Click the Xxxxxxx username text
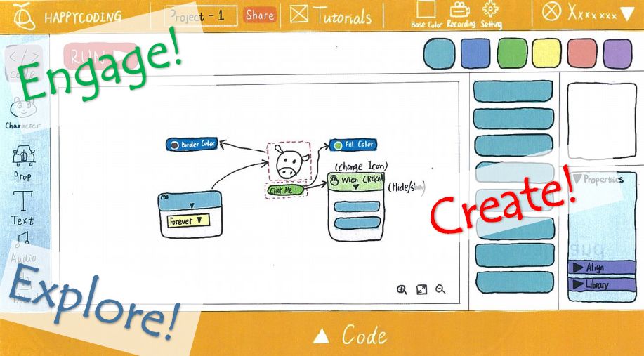The width and height of the screenshot is (644, 356). (592, 13)
